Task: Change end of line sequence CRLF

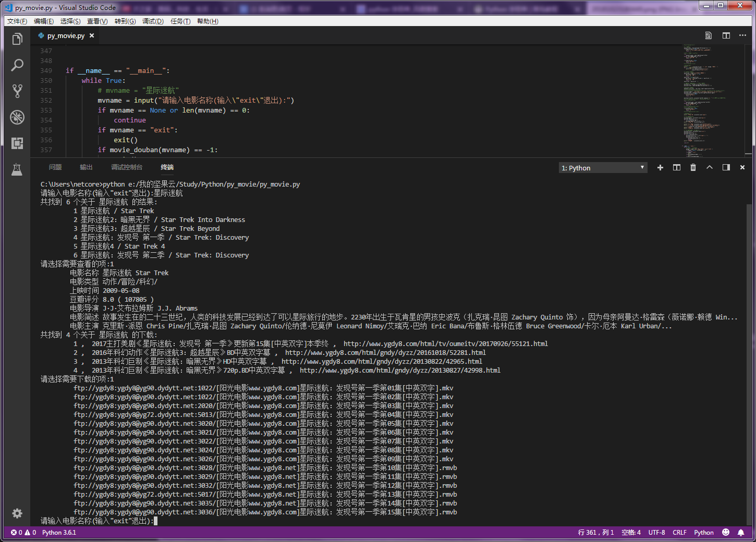Action: click(x=679, y=533)
